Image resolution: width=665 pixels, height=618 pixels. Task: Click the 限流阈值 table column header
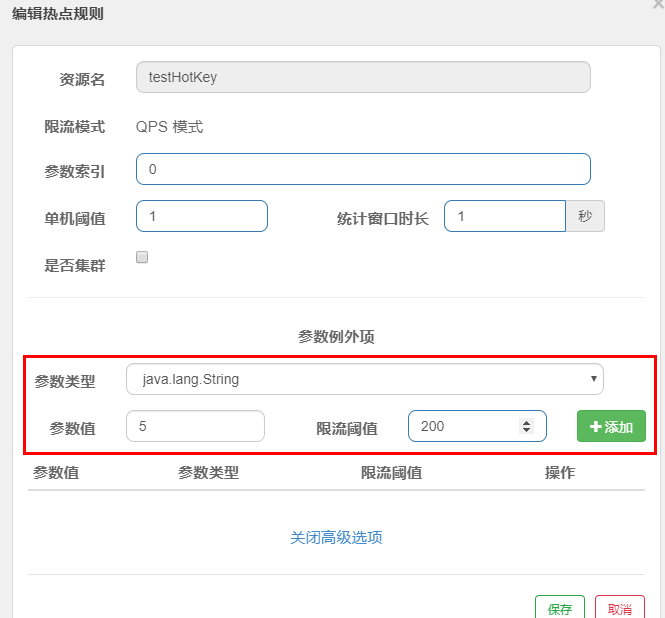click(x=391, y=473)
